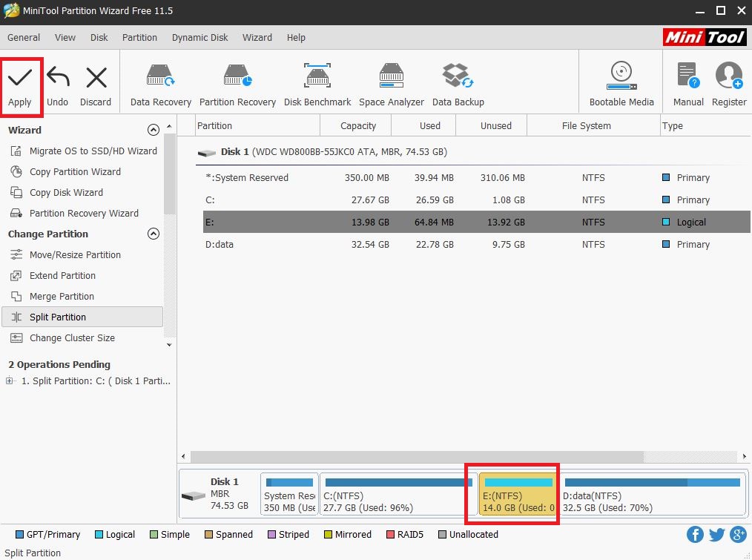Apply the pending operations
The height and width of the screenshot is (560, 752).
20,88
